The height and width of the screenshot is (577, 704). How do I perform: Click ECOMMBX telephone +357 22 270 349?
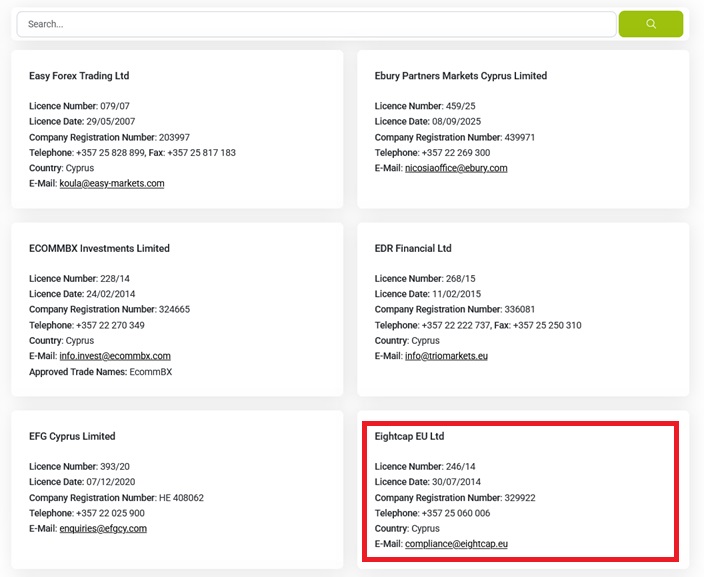tap(110, 325)
